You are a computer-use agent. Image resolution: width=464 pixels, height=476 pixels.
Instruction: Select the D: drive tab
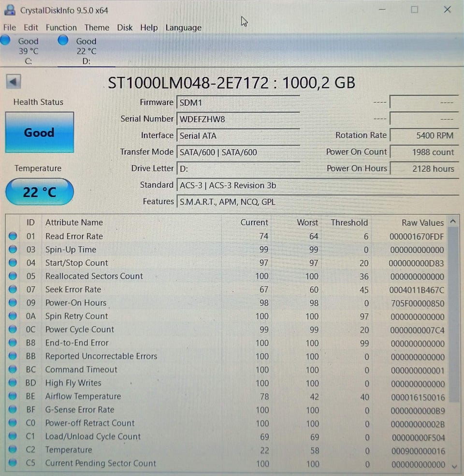click(x=86, y=51)
